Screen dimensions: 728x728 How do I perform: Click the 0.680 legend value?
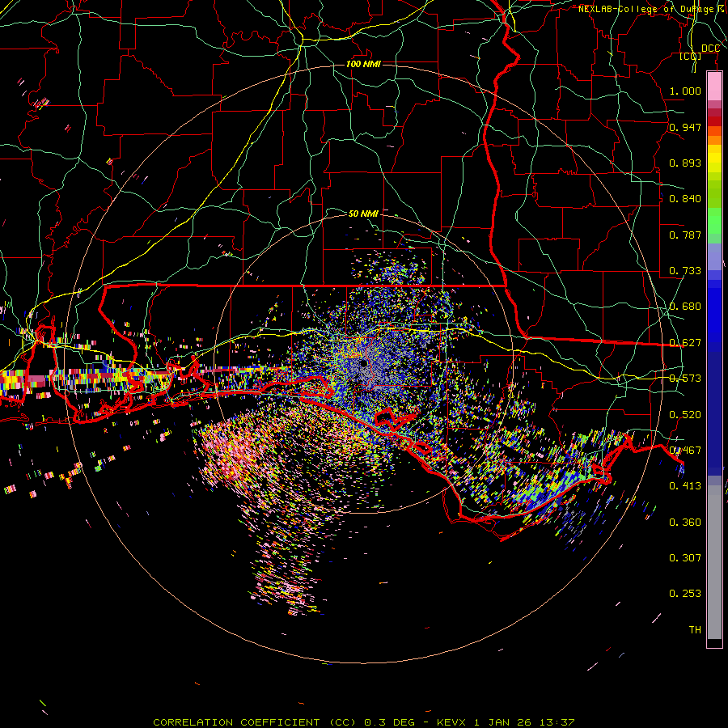685,306
